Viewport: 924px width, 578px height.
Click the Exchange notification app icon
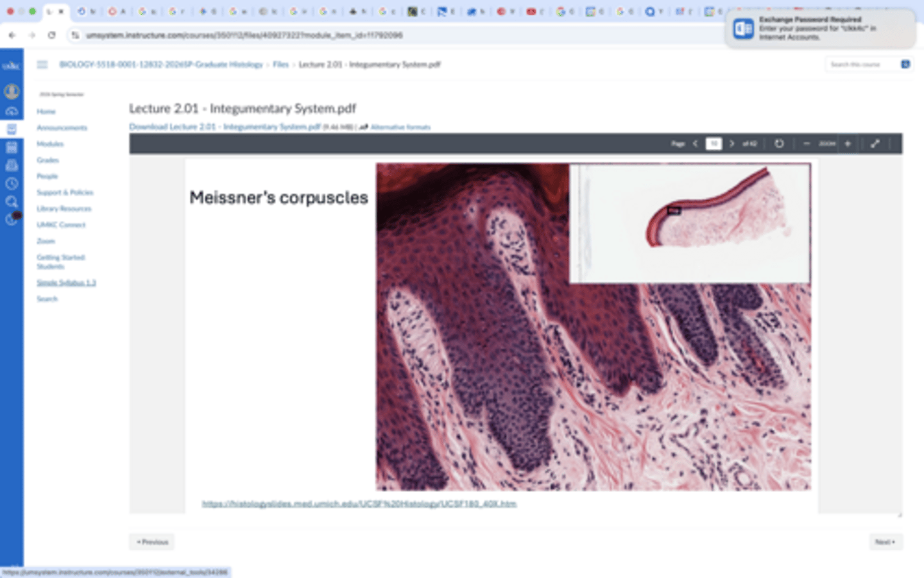pos(743,28)
